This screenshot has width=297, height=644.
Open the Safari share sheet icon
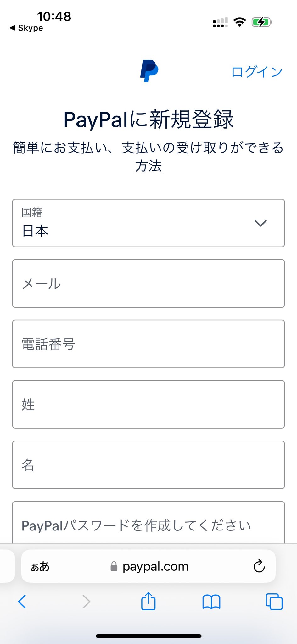click(x=148, y=601)
